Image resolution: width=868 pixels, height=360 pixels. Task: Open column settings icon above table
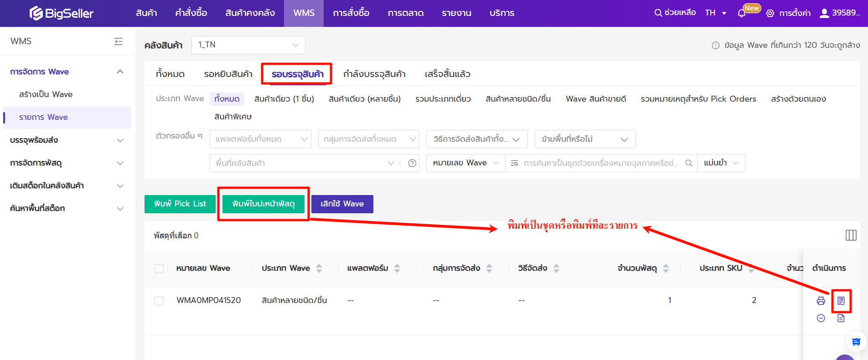click(851, 235)
